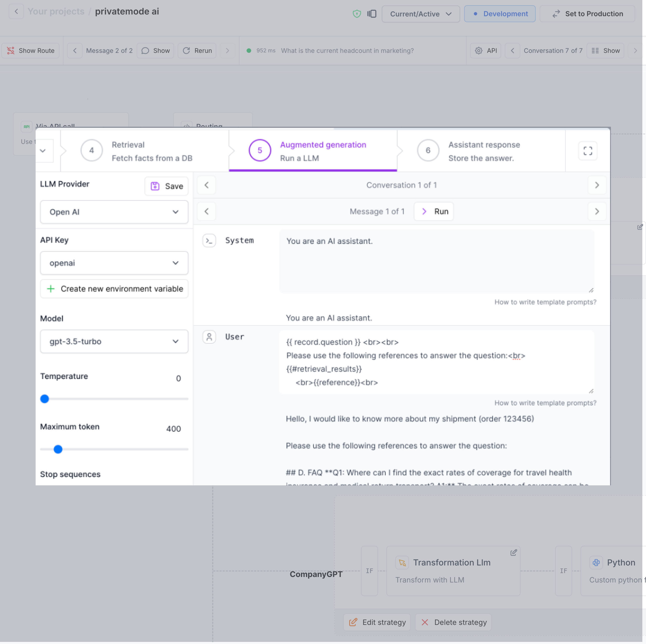This screenshot has height=644, width=646.
Task: Toggle Show Route
Action: [31, 51]
